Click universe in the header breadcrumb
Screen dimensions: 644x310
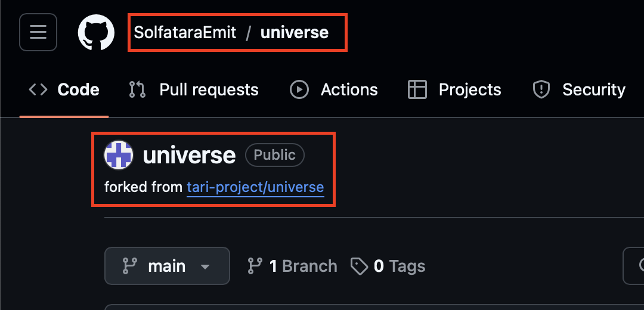point(295,32)
